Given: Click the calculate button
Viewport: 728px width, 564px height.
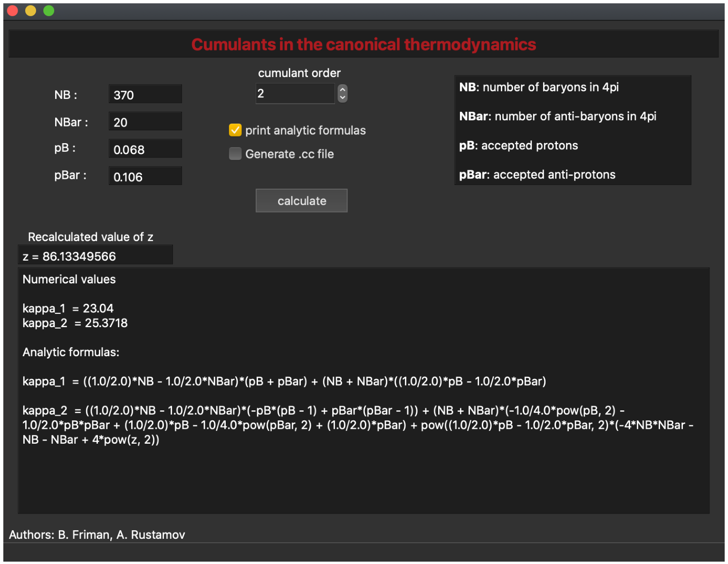Looking at the screenshot, I should click(x=301, y=201).
